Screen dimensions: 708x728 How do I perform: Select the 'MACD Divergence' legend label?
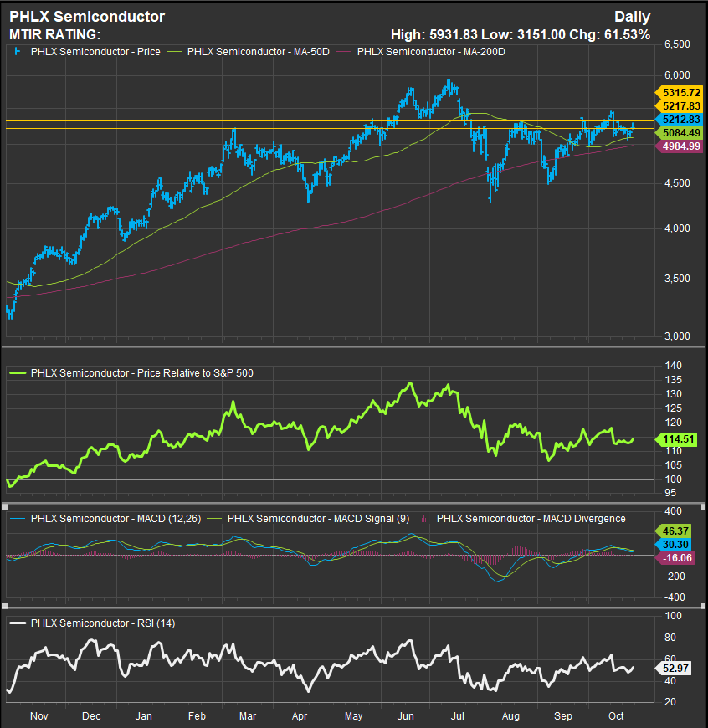click(531, 519)
